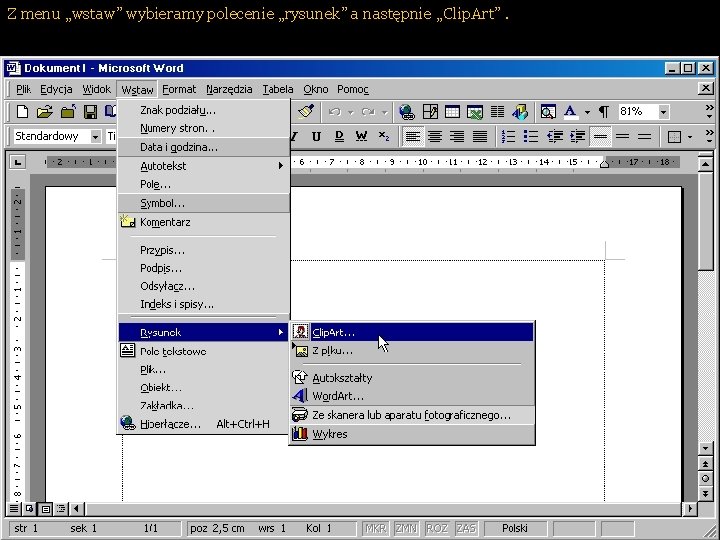
Task: Click the ClipArt icon in submenu
Action: (300, 332)
